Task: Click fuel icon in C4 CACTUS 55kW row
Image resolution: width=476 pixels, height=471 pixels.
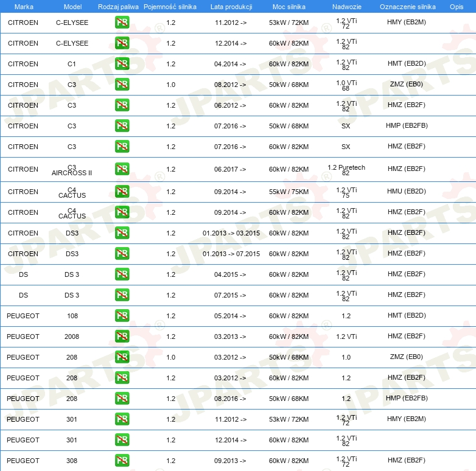Action: [122, 192]
